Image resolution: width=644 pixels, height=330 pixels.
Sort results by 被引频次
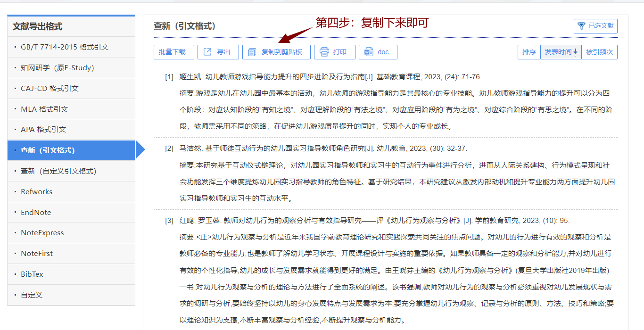[x=599, y=52]
